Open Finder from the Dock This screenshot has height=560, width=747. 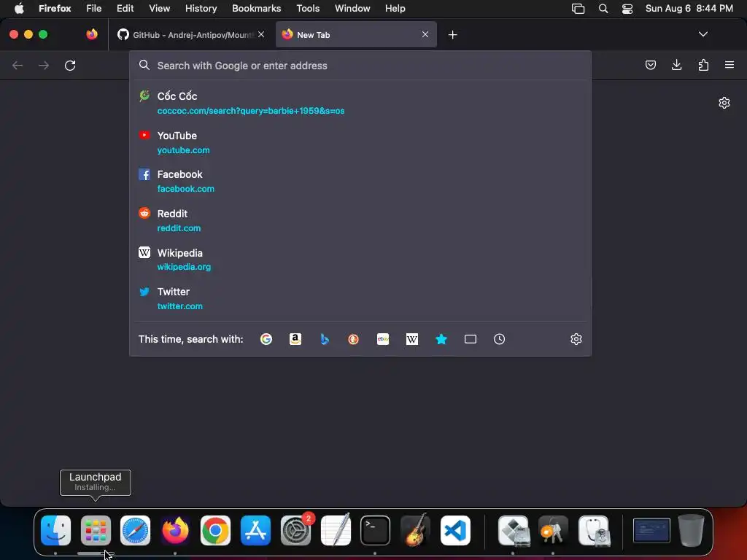point(55,530)
